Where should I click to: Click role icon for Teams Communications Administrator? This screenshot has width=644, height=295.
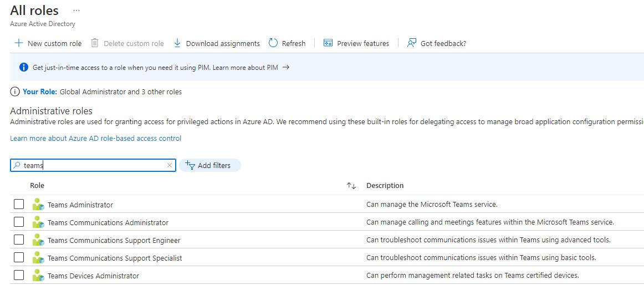tap(38, 222)
